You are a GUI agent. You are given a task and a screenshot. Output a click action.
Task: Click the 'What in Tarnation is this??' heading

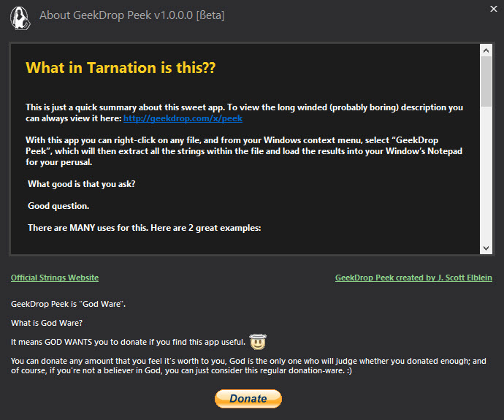pos(121,68)
